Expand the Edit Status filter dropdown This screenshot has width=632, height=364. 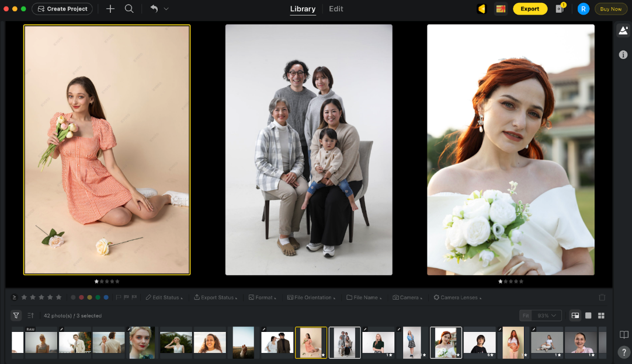[164, 297]
